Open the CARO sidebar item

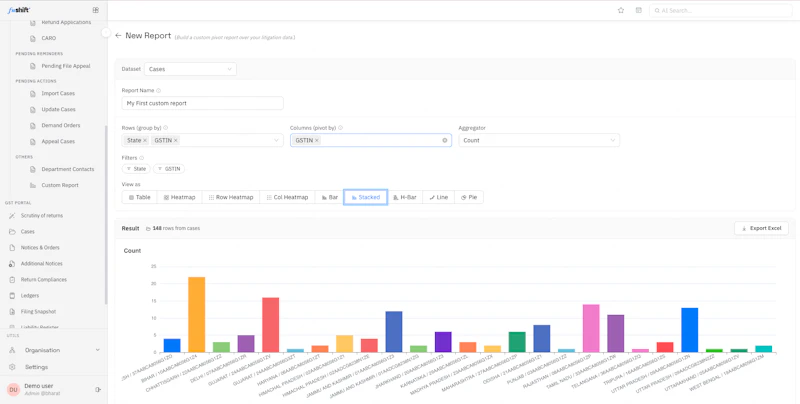coord(48,38)
